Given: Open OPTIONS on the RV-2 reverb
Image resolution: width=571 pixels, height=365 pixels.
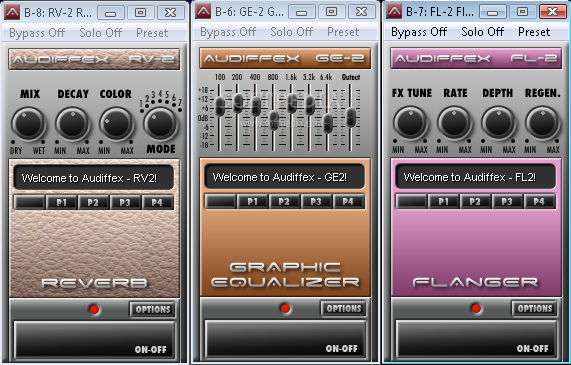Looking at the screenshot, I should pos(153,310).
